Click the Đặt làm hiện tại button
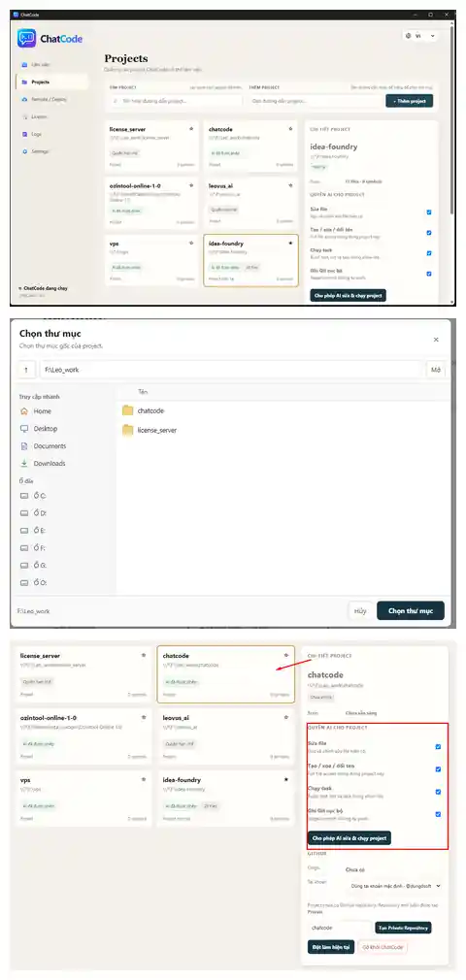 (331, 947)
